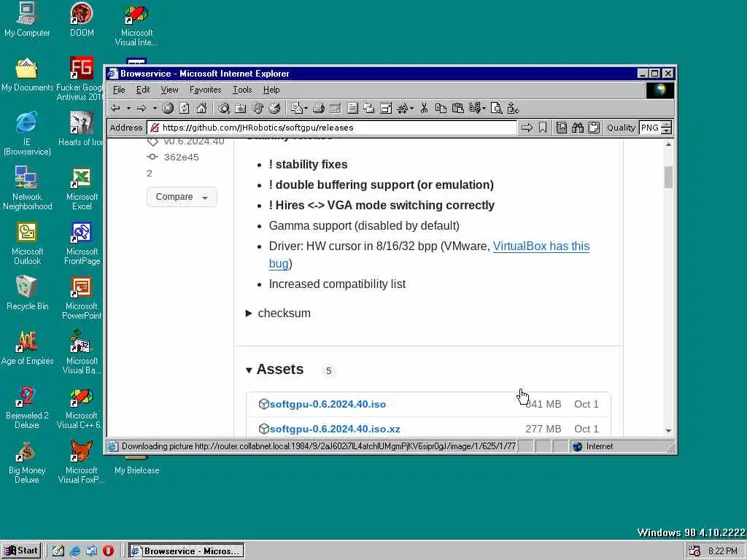Click the page scrollbar up arrow
Viewport: 747px width, 560px height.
668,144
